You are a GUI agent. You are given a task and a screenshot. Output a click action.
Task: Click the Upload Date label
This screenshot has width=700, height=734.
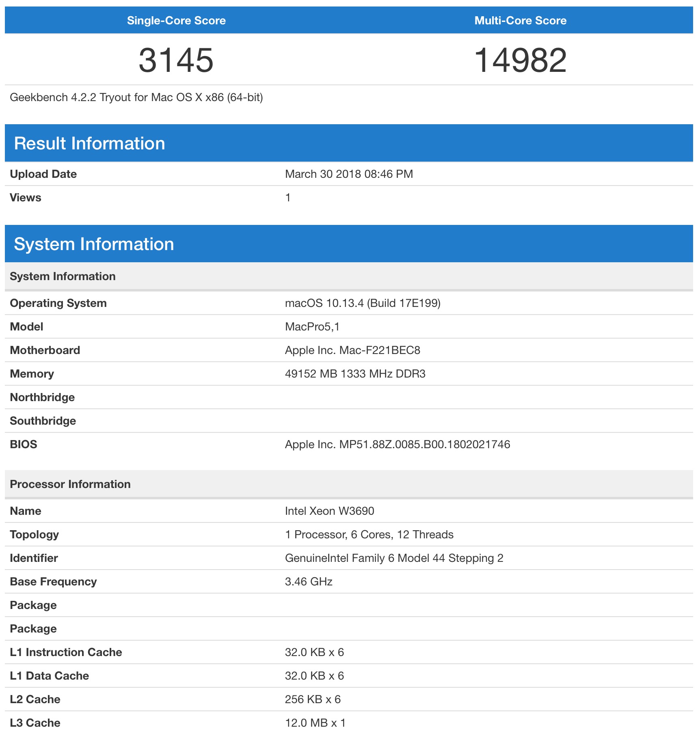(43, 174)
